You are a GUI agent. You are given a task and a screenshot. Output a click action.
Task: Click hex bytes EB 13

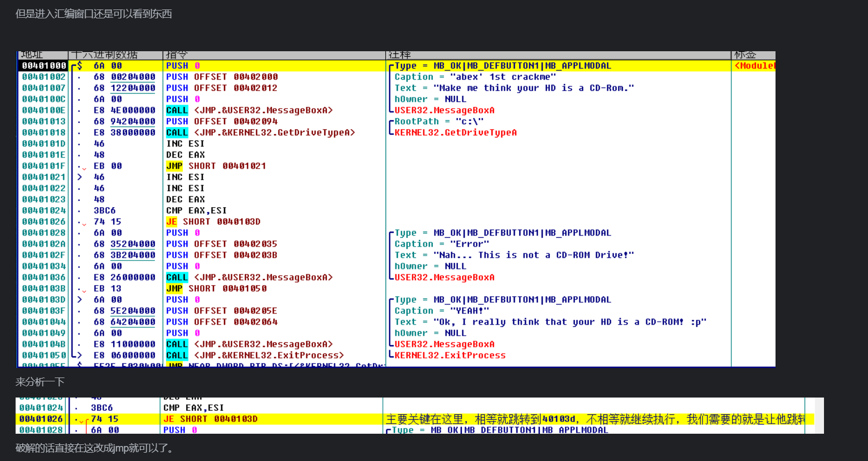(x=108, y=288)
